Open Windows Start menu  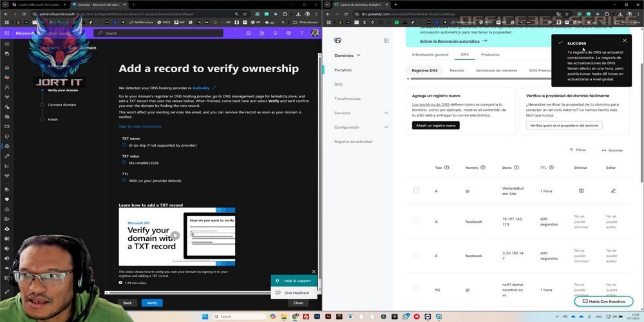click(x=205, y=317)
